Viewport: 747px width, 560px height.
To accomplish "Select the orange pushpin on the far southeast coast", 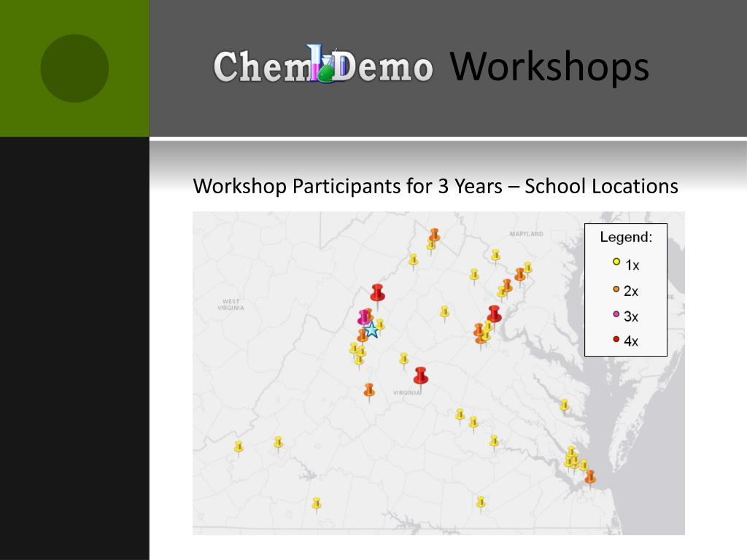I will [x=589, y=478].
